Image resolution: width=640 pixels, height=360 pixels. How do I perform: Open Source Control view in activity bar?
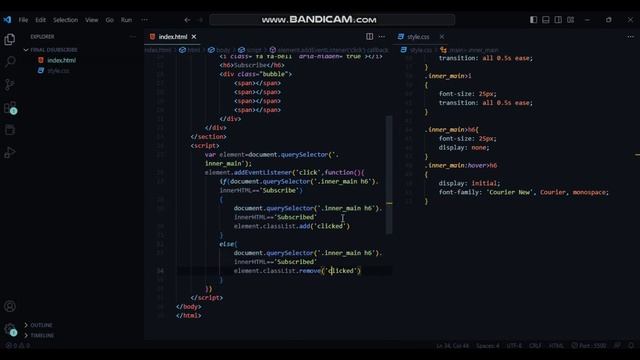(x=10, y=84)
